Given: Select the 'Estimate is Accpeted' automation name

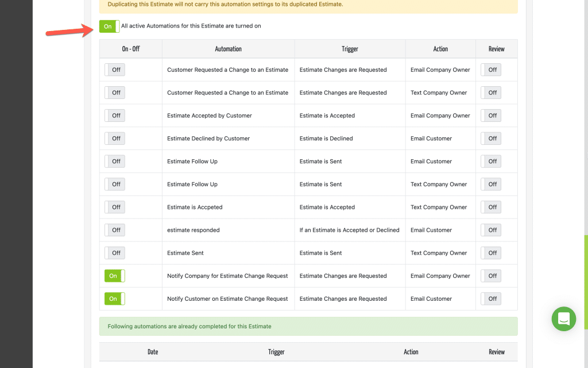Looking at the screenshot, I should pos(195,207).
